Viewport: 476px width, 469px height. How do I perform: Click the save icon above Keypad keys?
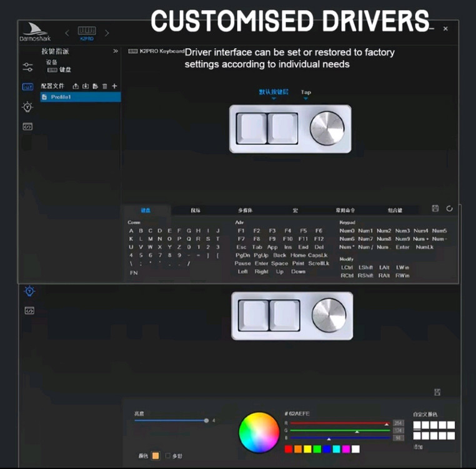[x=435, y=208]
